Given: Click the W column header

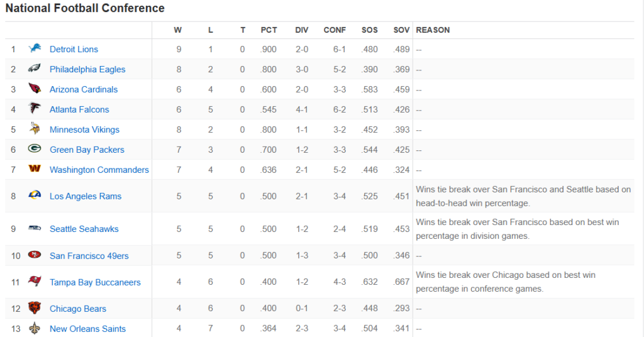Looking at the screenshot, I should pos(177,30).
